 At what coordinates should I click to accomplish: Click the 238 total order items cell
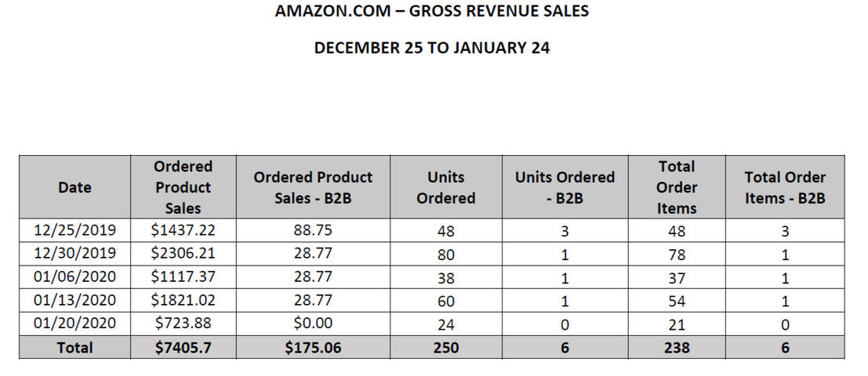[x=677, y=347]
